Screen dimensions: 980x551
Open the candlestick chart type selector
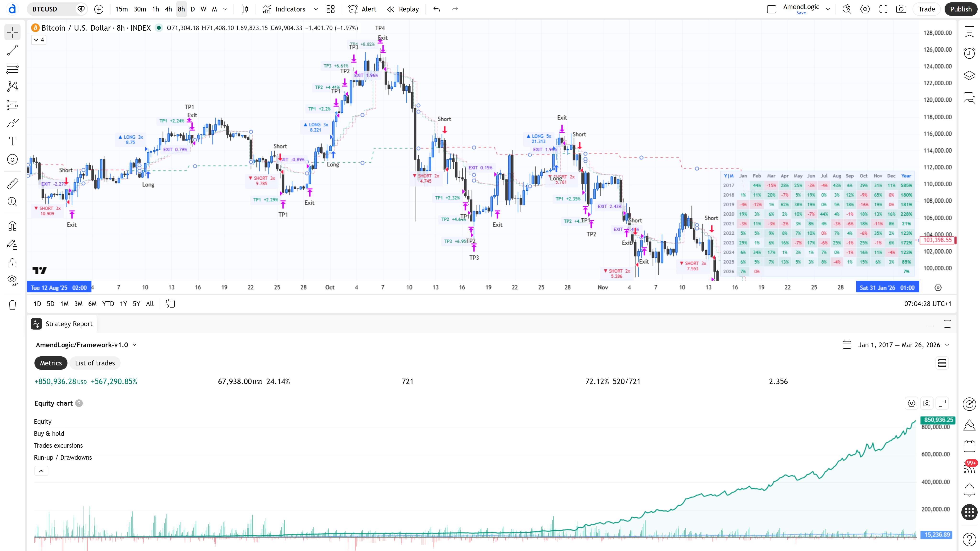pyautogui.click(x=245, y=9)
